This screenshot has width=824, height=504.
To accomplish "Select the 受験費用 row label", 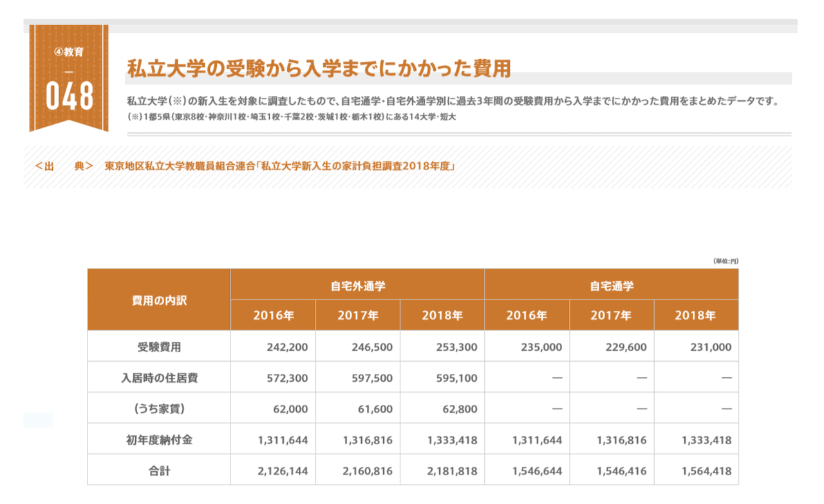I will [159, 347].
